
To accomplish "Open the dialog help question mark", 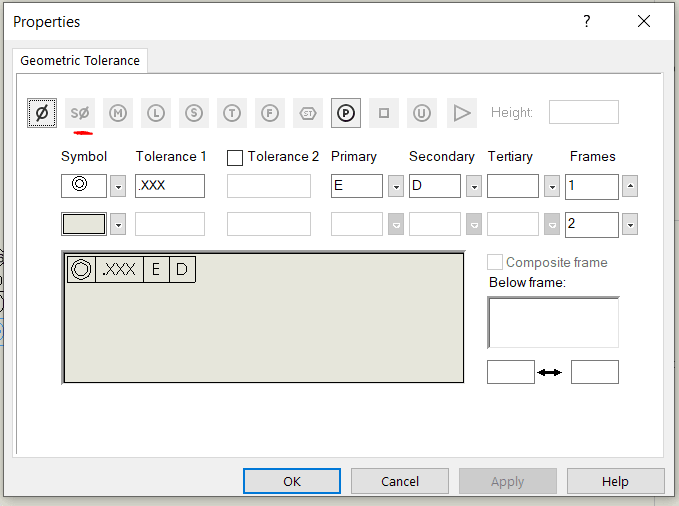I will pyautogui.click(x=587, y=21).
